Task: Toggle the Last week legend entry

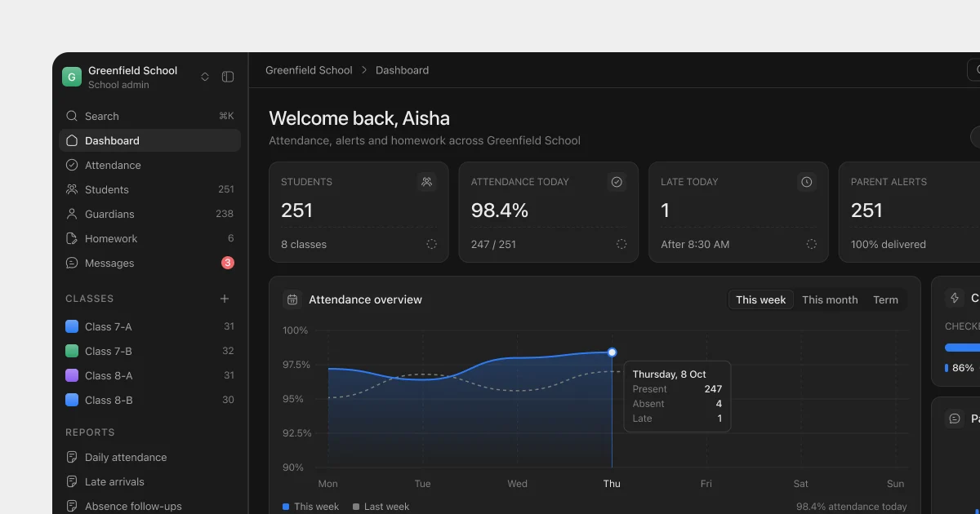Action: coord(381,507)
